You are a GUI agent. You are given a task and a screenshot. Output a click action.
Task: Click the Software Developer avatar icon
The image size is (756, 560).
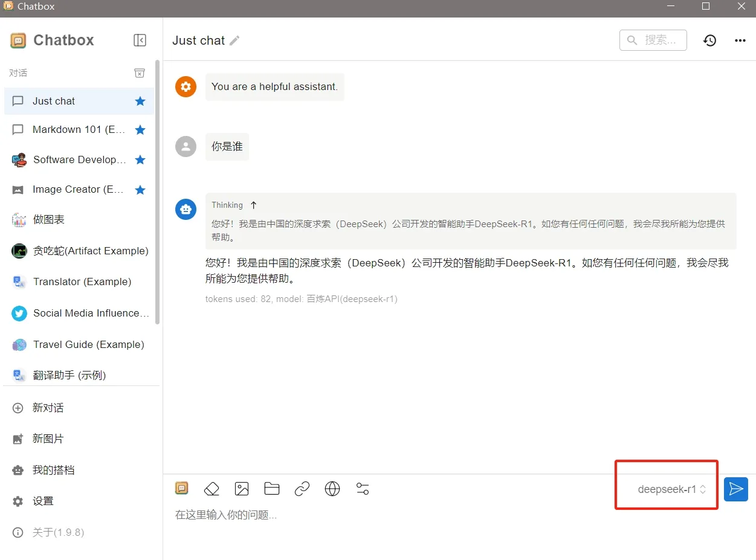coord(19,159)
